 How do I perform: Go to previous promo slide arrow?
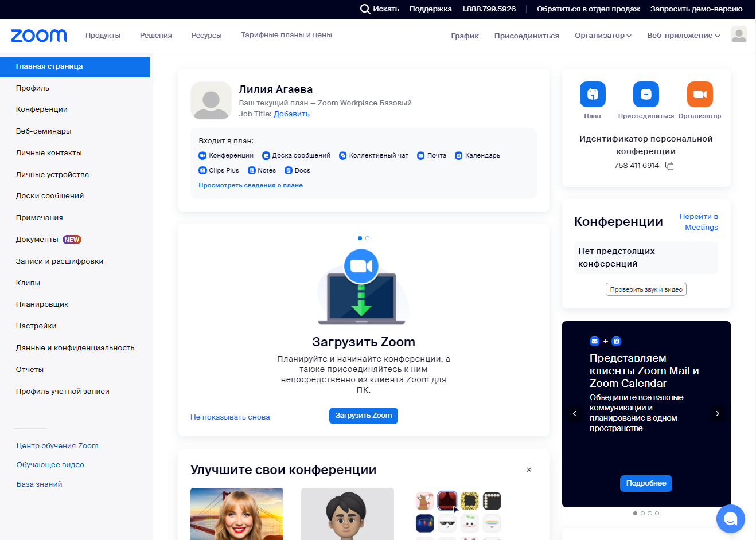[x=575, y=413]
